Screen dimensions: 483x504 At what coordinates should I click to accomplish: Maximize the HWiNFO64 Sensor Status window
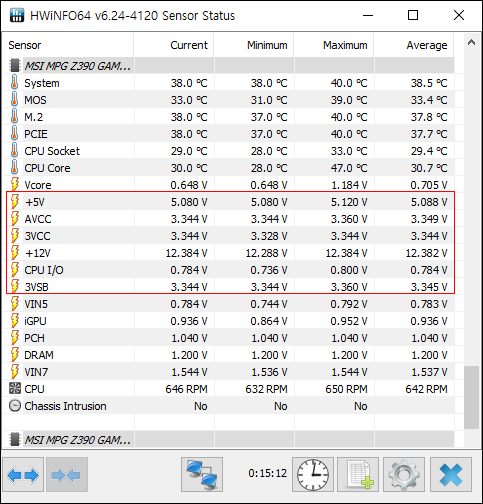[x=413, y=15]
